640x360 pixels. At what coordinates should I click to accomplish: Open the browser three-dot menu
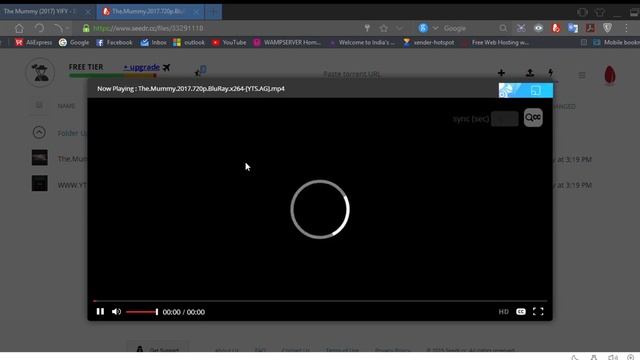[626, 28]
